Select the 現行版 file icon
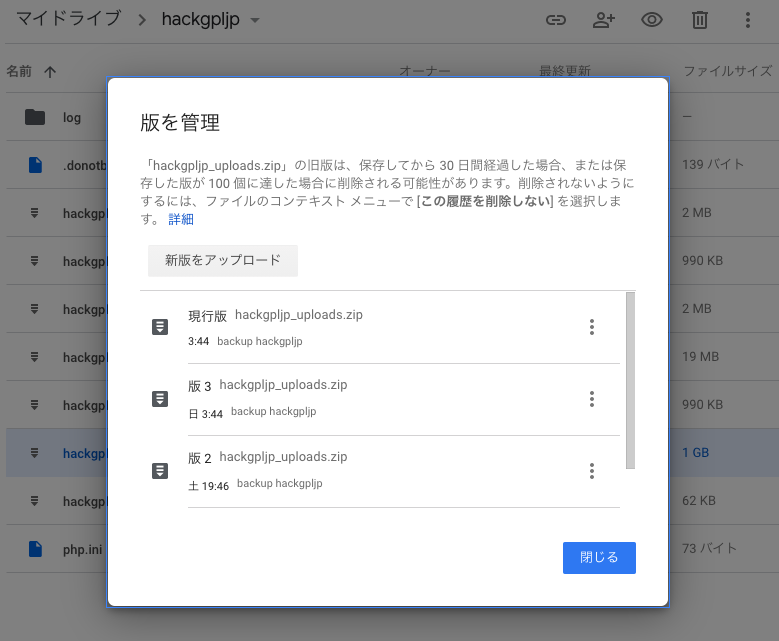This screenshot has width=779, height=641. tap(159, 327)
